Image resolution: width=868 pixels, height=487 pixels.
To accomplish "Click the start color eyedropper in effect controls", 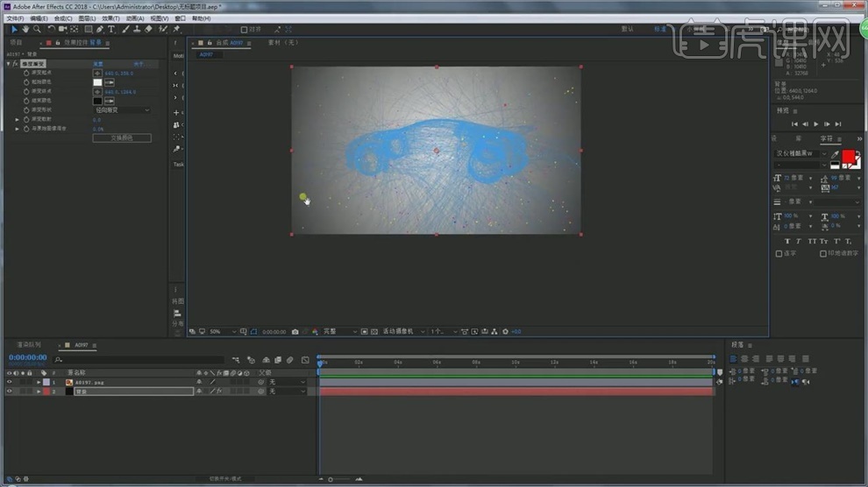I will 109,82.
